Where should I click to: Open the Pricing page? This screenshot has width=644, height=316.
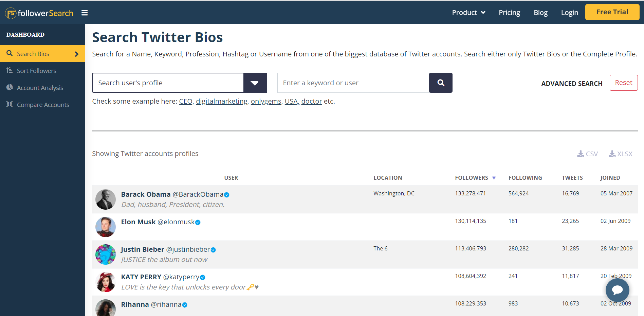[x=509, y=13]
